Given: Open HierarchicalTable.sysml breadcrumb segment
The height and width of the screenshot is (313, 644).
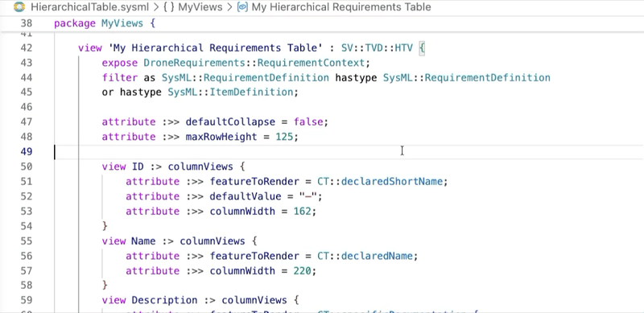Looking at the screenshot, I should click(x=89, y=7).
